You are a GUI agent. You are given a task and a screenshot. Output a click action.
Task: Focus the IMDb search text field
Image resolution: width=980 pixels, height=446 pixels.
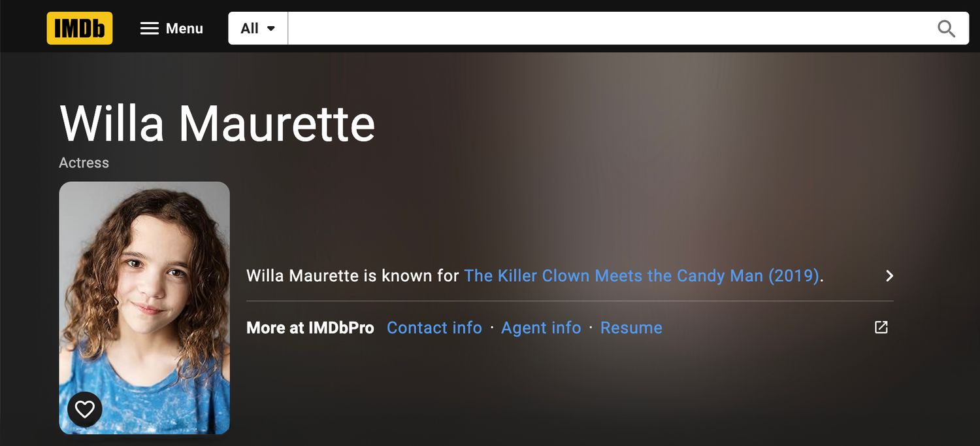click(x=612, y=28)
